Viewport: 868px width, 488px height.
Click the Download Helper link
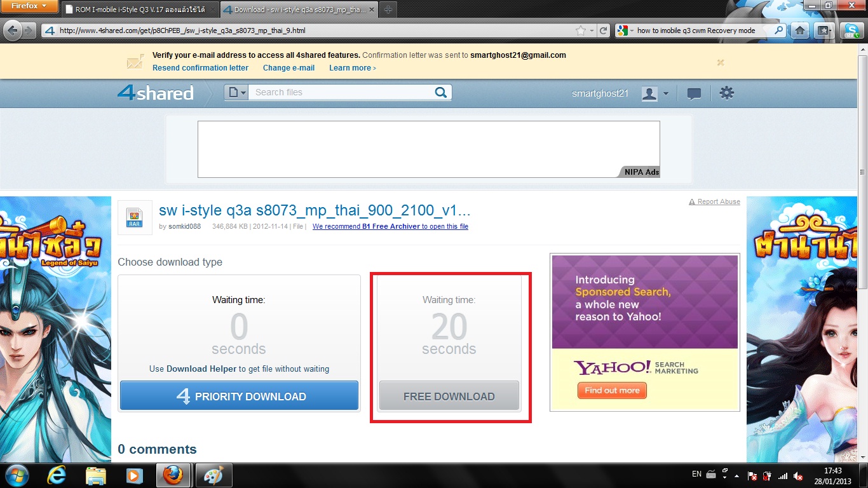point(201,369)
